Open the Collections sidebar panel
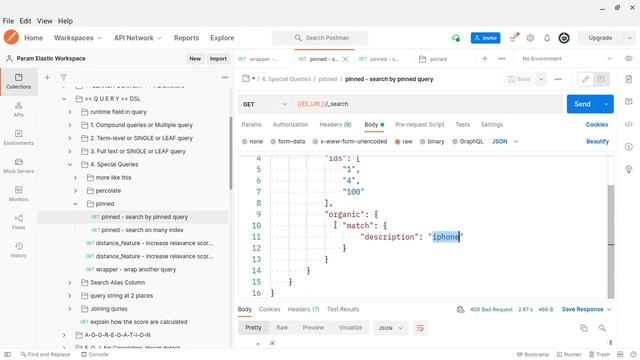640x360 pixels. [18, 81]
